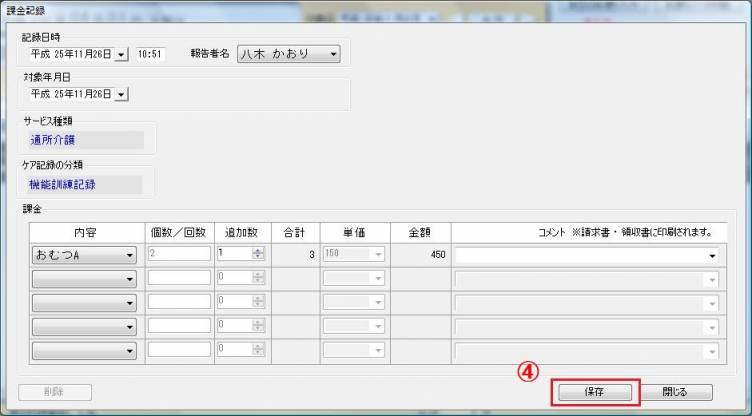
Task: Expand the おむつA content dropdown
Action: [130, 255]
